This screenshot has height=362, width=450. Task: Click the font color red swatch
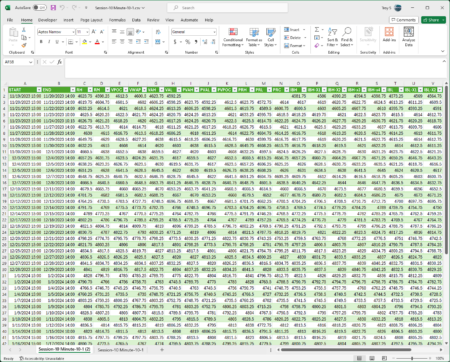pyautogui.click(x=97, y=42)
